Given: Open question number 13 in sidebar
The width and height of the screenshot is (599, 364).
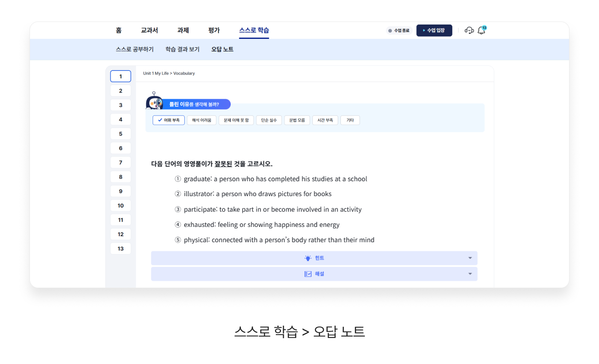Looking at the screenshot, I should click(x=121, y=248).
